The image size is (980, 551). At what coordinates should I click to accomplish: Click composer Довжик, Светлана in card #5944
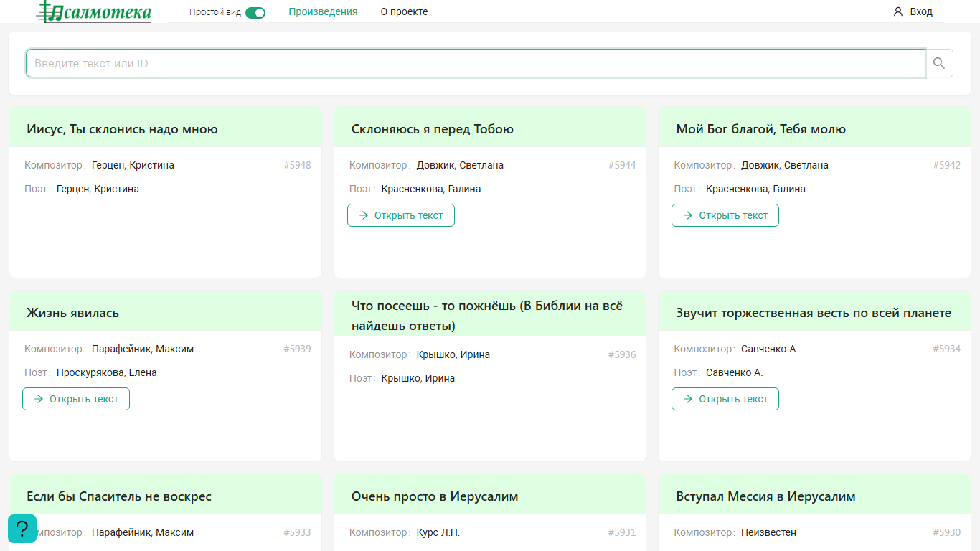pos(460,165)
